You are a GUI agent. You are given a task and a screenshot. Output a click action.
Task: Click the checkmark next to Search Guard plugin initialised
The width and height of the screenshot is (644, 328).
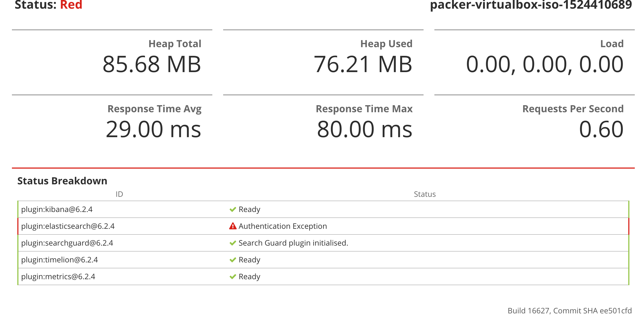[x=233, y=243]
